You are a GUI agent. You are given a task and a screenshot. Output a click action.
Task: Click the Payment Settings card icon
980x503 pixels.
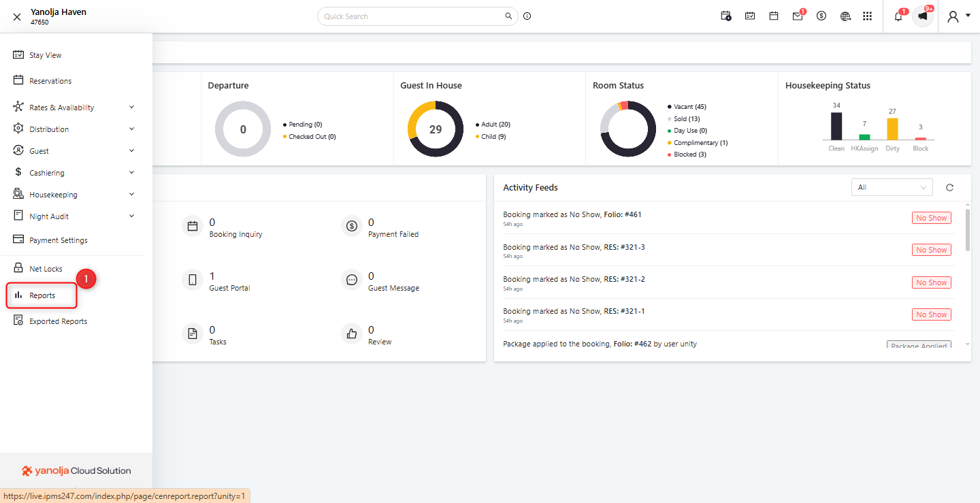[18, 240]
